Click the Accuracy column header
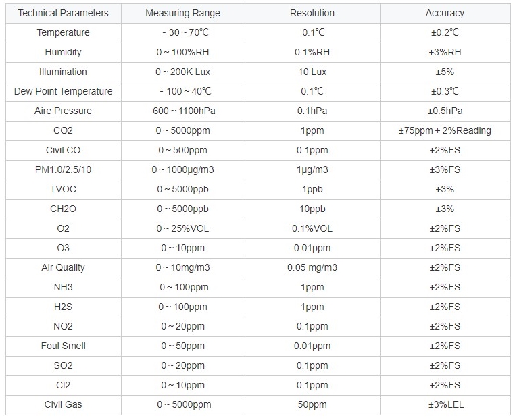 [445, 13]
